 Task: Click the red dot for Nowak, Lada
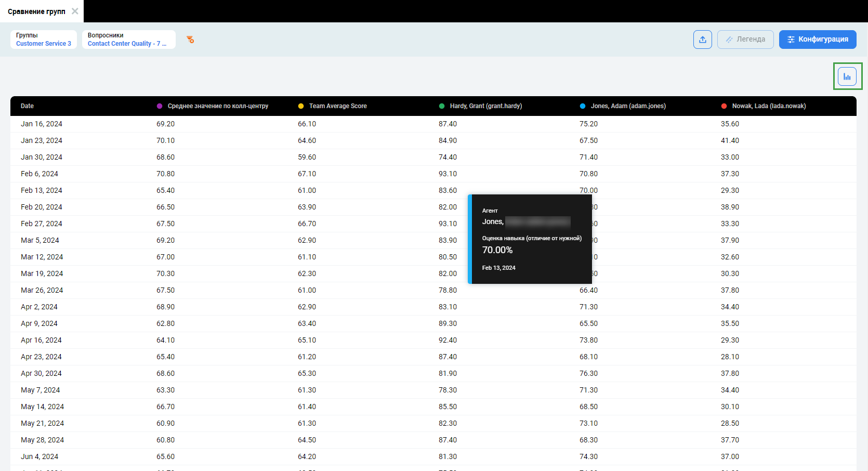coord(724,106)
